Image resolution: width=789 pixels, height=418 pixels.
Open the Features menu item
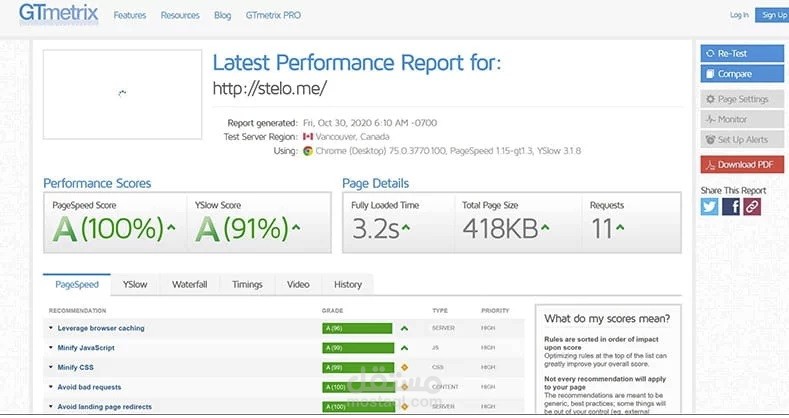point(129,15)
